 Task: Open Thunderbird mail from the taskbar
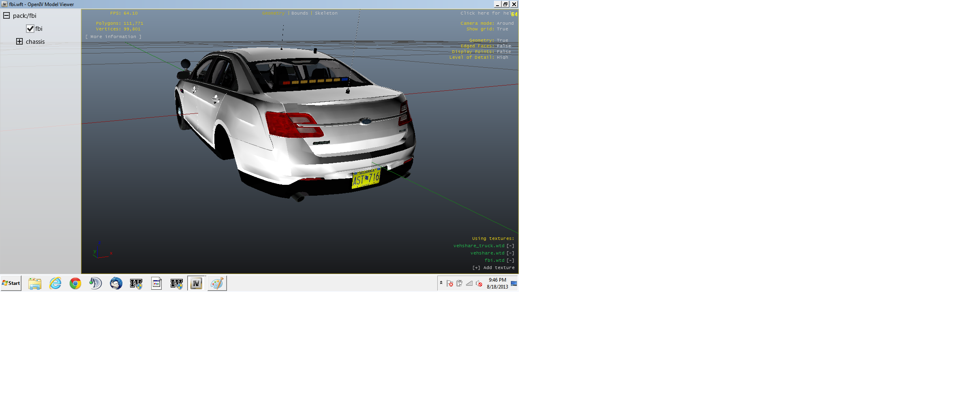(x=116, y=283)
